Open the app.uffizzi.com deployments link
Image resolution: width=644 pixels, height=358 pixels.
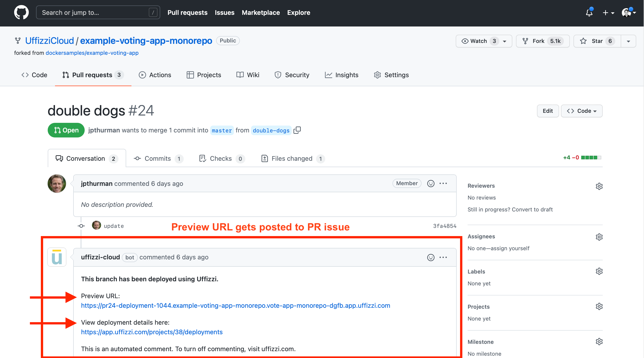click(x=152, y=332)
